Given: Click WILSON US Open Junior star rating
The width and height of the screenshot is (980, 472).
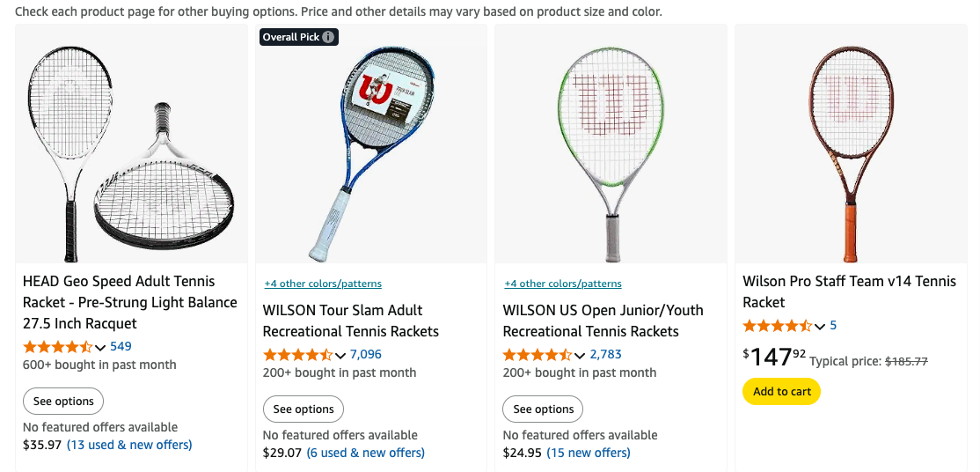Looking at the screenshot, I should [x=537, y=355].
